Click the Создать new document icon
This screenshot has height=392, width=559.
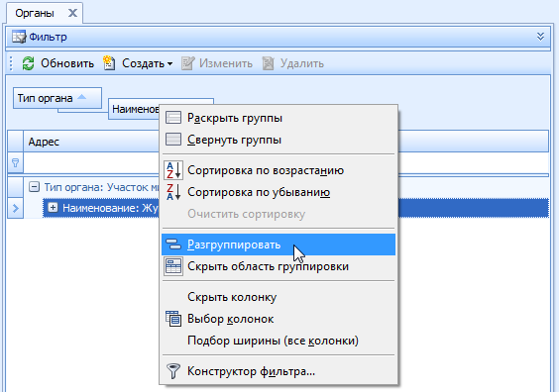coord(109,63)
